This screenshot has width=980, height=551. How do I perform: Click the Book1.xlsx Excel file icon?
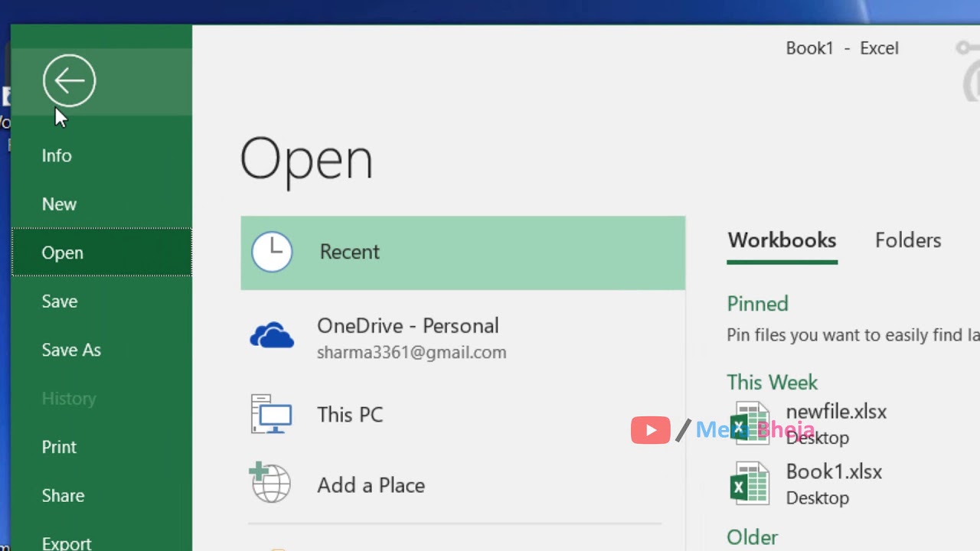tap(750, 483)
